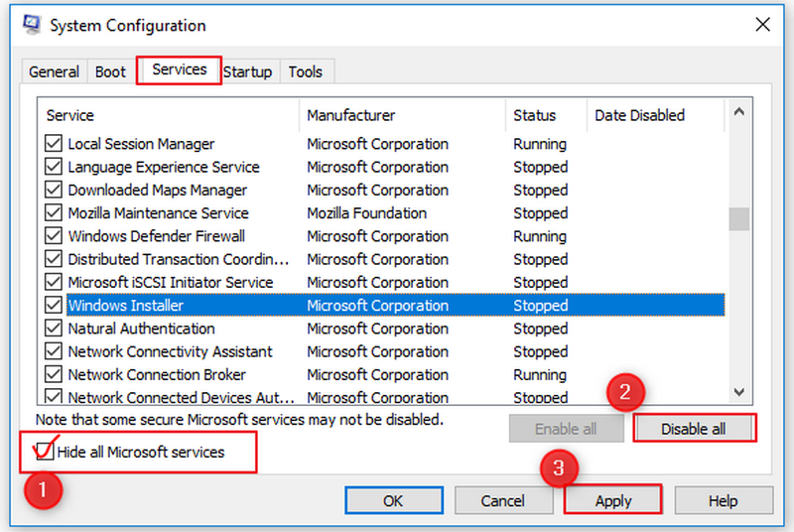
Task: Click the scrollbar up arrow in service list
Action: (737, 113)
